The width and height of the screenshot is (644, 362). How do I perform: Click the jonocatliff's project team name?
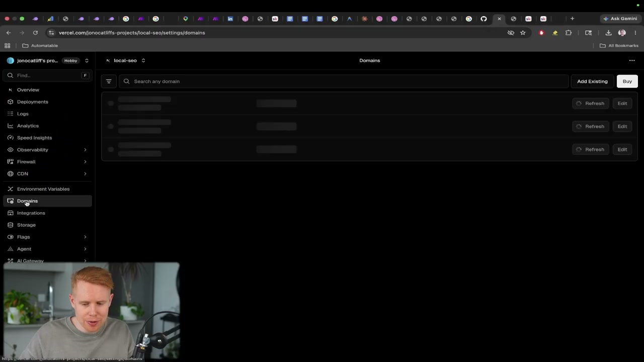tap(37, 61)
